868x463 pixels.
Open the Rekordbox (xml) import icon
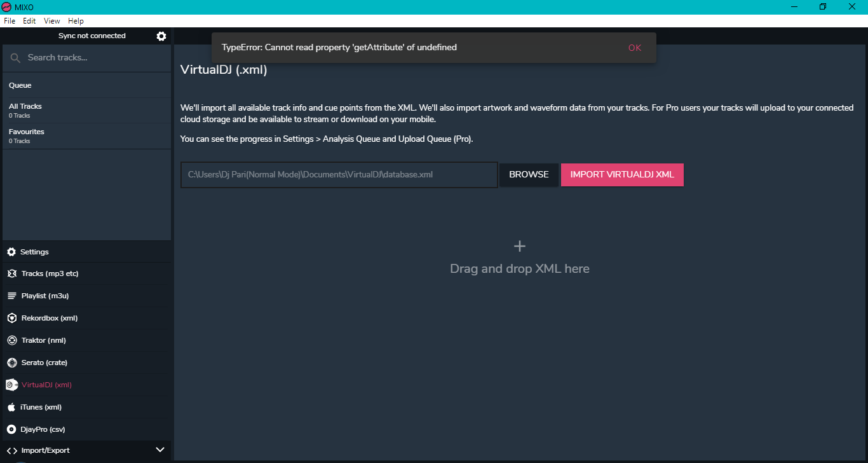coord(11,318)
